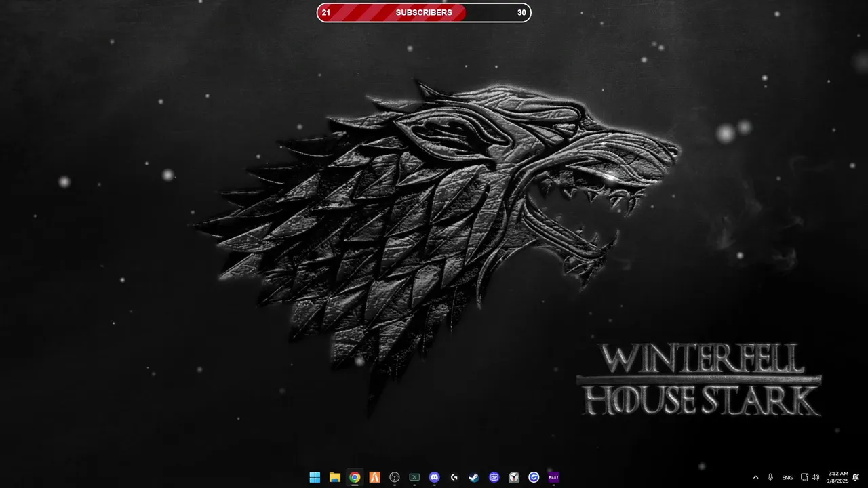This screenshot has height=488, width=868.
Task: Click the microphone tray icon
Action: click(770, 477)
